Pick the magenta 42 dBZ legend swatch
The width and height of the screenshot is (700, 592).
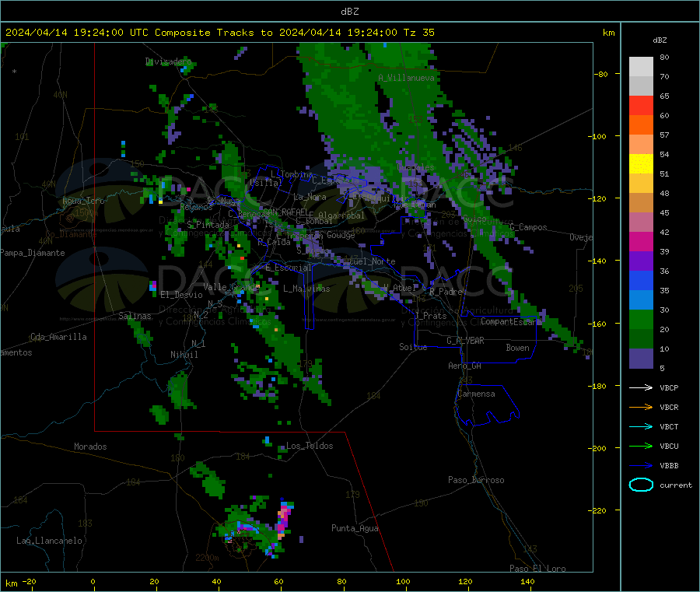(641, 241)
